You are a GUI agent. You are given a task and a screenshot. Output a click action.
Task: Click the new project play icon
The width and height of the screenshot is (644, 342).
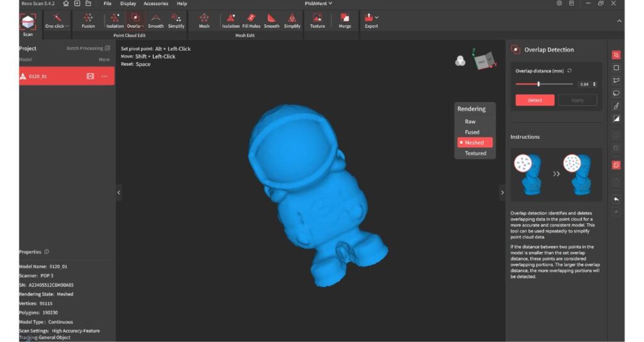coord(77,3)
